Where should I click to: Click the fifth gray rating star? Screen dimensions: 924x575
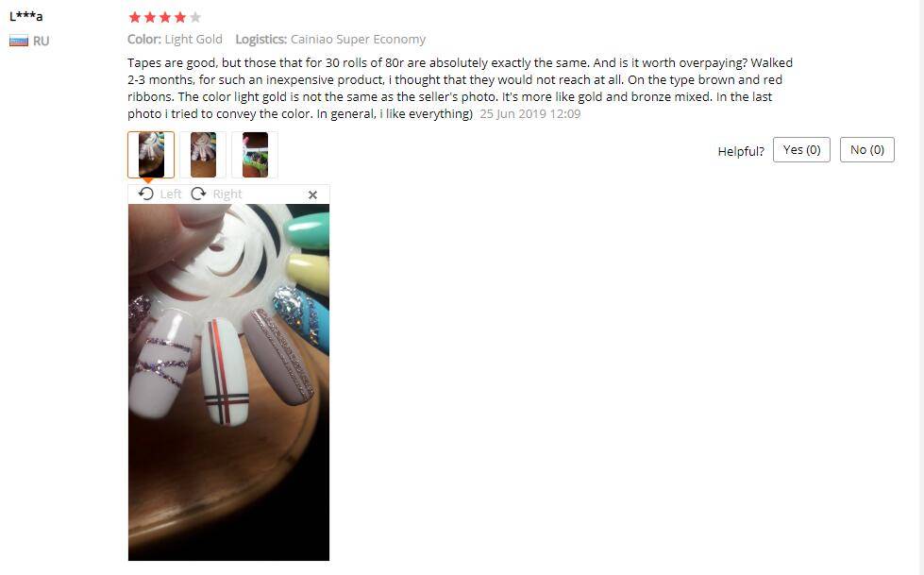(x=195, y=17)
